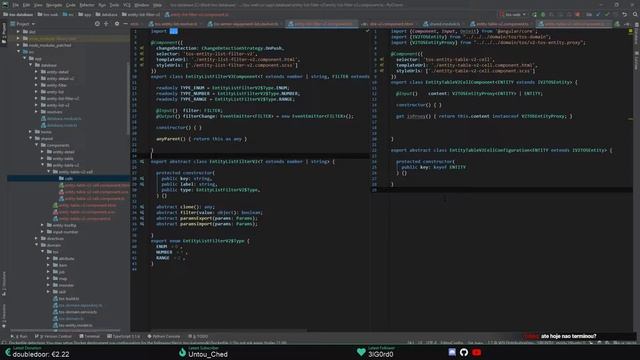Open the Refactor menu

(87, 5)
